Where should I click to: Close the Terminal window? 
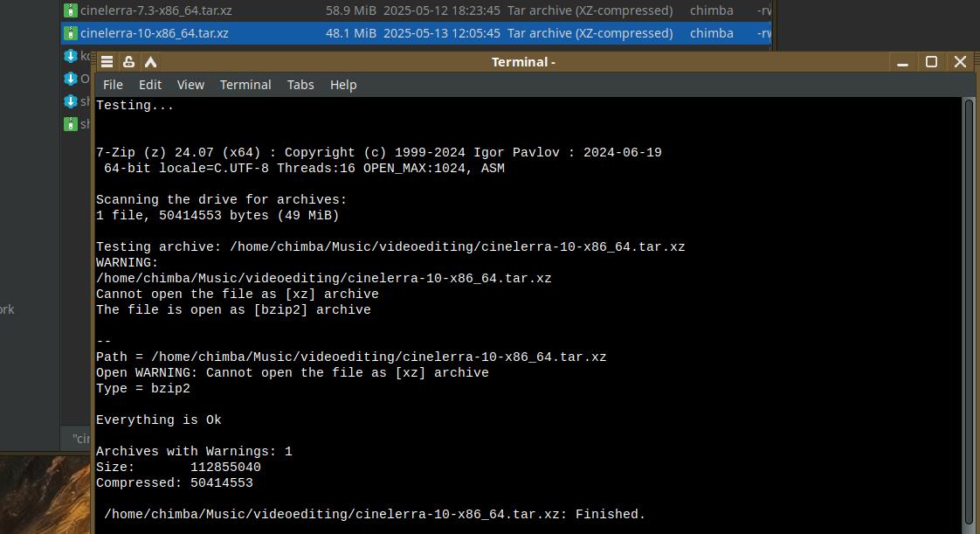961,62
